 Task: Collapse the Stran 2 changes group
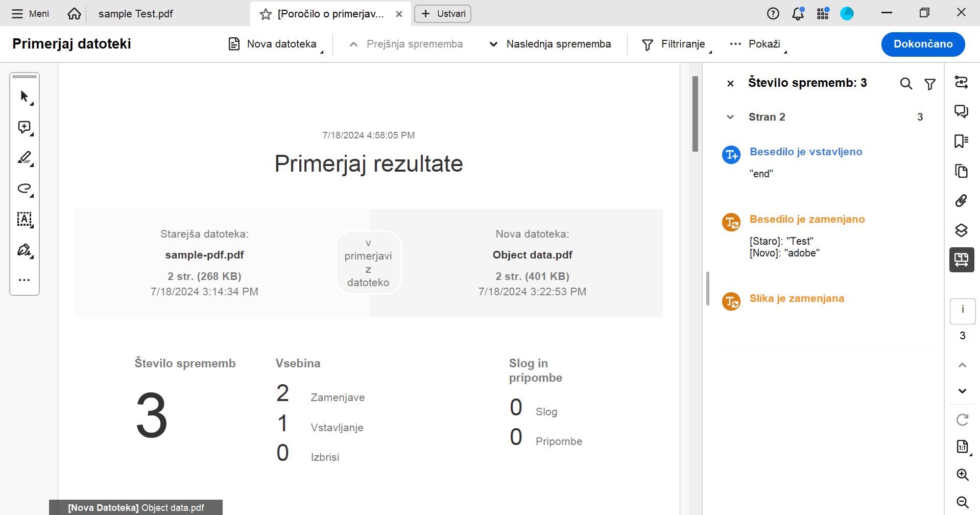730,116
